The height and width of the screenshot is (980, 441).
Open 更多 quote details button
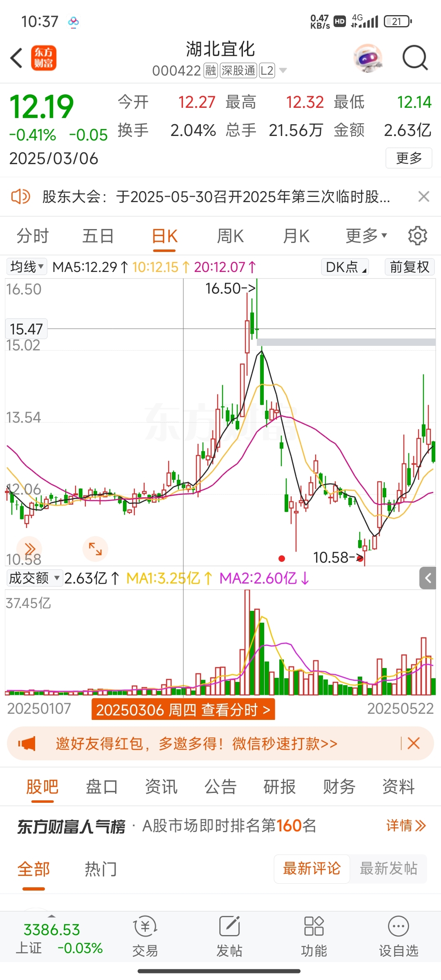[409, 158]
